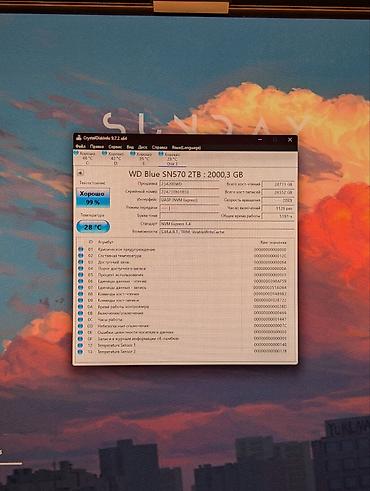Image resolution: width=370 pixels, height=491 pixels.
Task: Click the status orb for attribute 03
Action: [81, 262]
